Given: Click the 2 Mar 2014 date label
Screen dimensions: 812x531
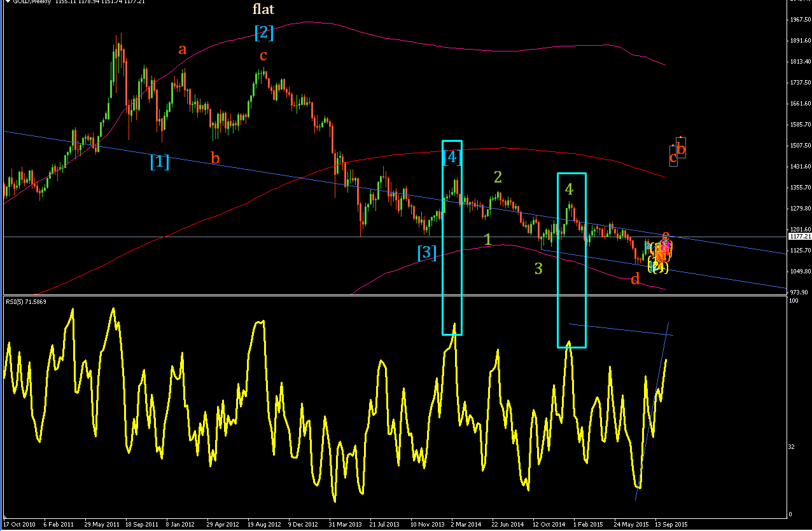Looking at the screenshot, I should 465,525.
